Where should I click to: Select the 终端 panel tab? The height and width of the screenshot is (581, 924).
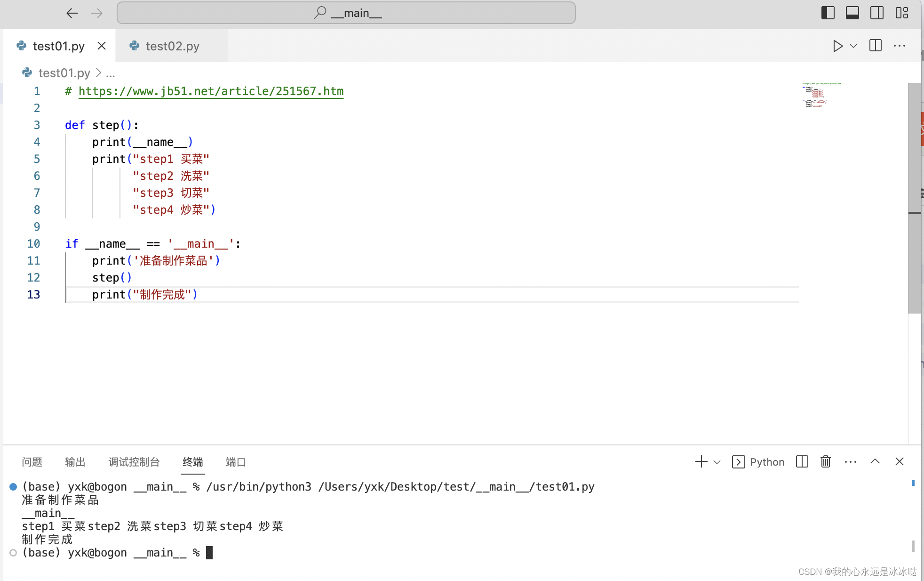(x=193, y=462)
